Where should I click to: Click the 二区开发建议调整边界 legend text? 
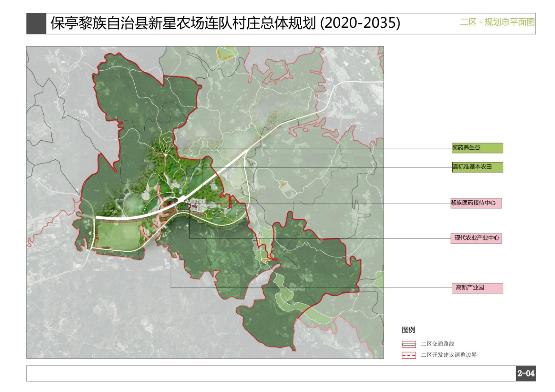[x=449, y=355]
